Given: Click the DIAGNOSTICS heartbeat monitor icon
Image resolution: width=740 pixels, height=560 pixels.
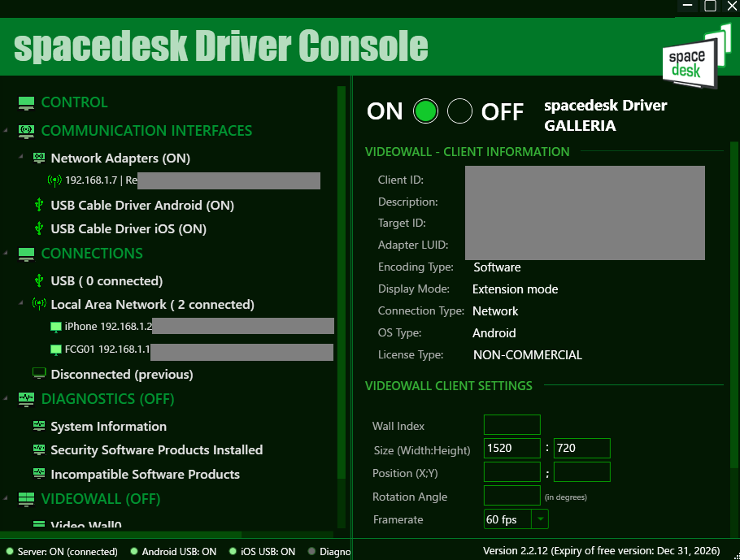Looking at the screenshot, I should pyautogui.click(x=27, y=399).
